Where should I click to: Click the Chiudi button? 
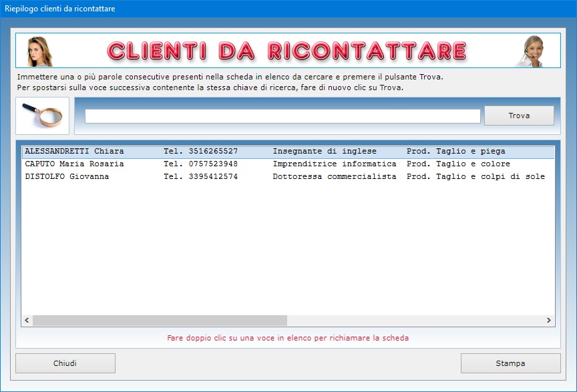click(65, 363)
